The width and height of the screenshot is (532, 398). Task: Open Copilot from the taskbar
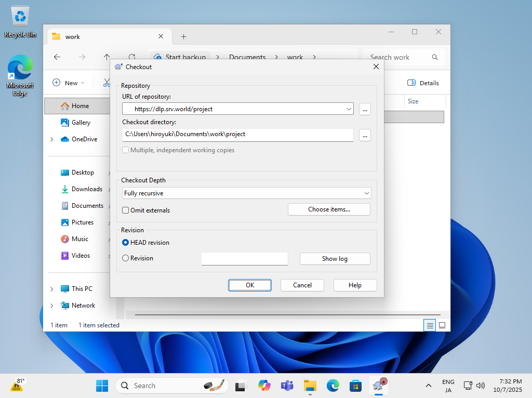pyautogui.click(x=264, y=386)
